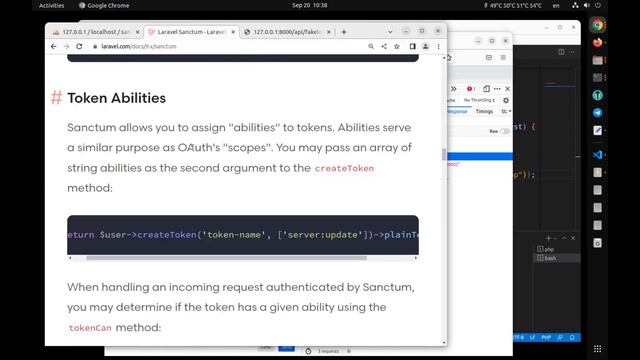Click the devtools red error badge
This screenshot has height=360, width=640.
coord(471,89)
